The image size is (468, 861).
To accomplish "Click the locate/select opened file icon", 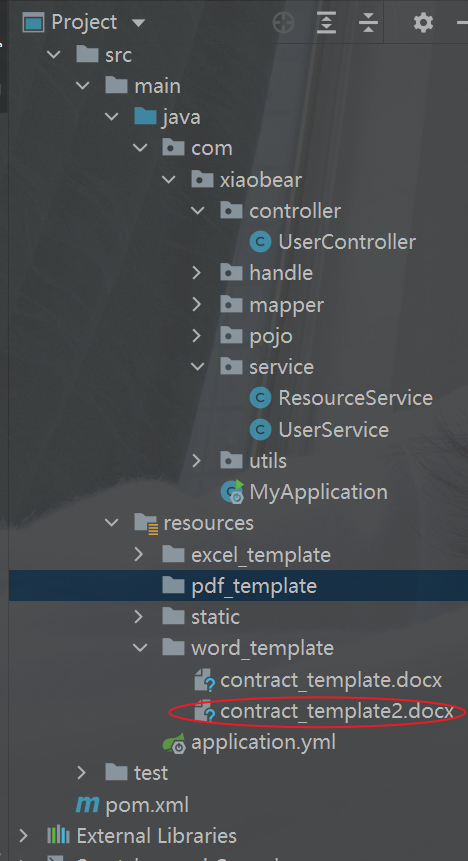I will (283, 23).
